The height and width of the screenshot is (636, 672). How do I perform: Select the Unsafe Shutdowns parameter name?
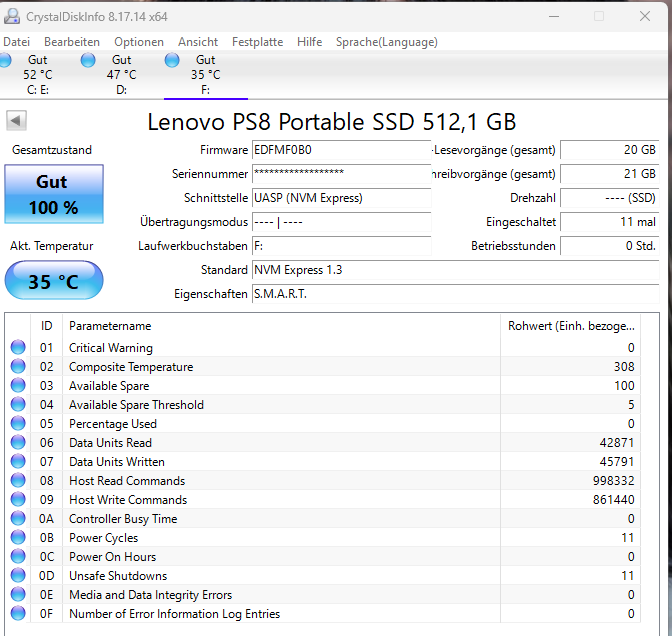[x=118, y=576]
